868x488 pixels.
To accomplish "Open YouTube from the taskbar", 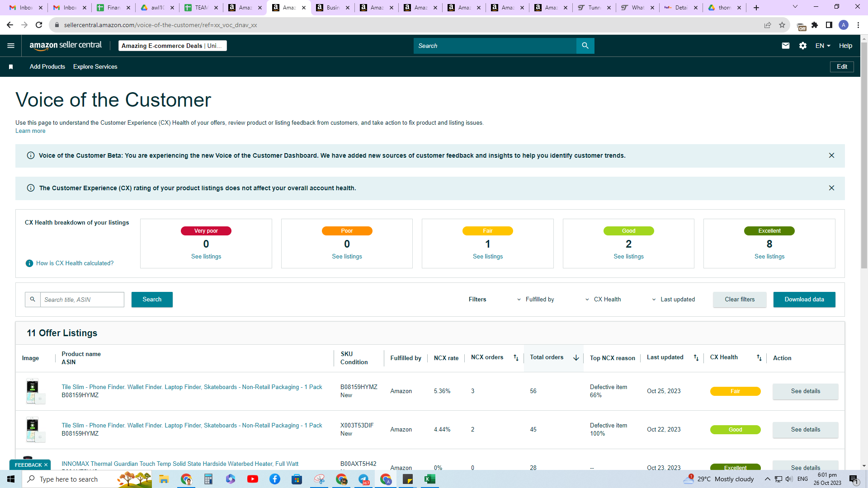I will coord(253,479).
